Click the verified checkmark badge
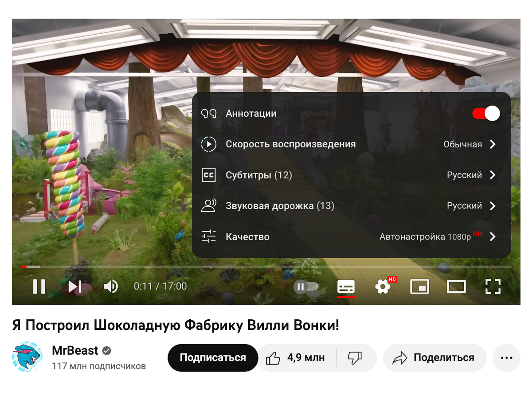The height and width of the screenshot is (396, 532). [106, 351]
